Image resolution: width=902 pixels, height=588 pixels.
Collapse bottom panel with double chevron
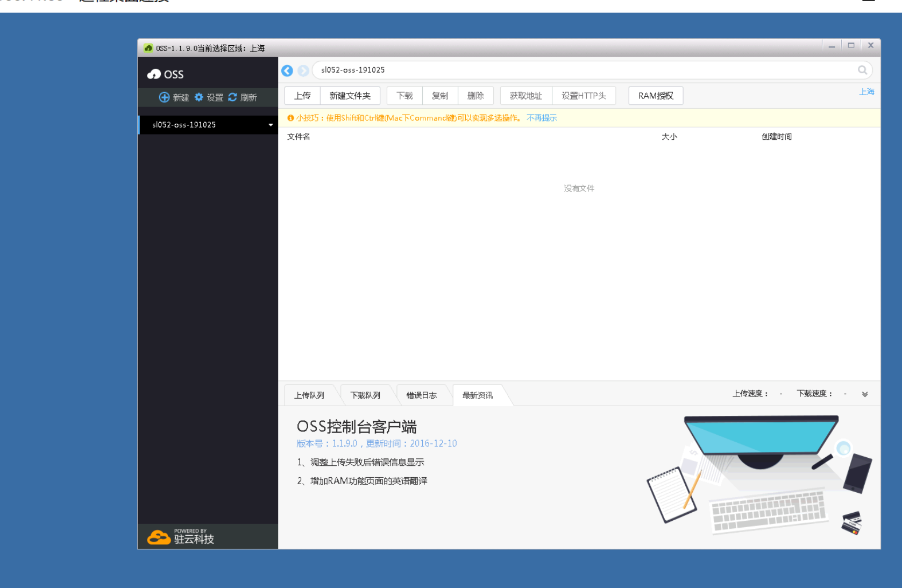coord(865,394)
